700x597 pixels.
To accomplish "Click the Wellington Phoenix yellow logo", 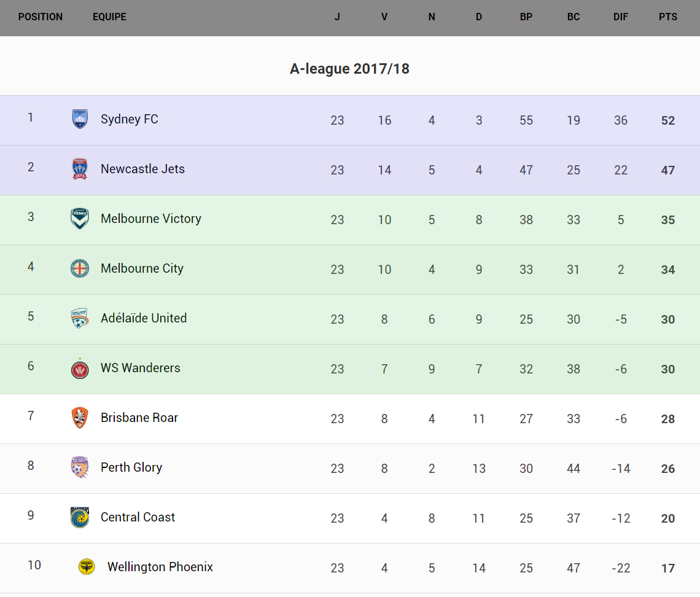I will 87,567.
